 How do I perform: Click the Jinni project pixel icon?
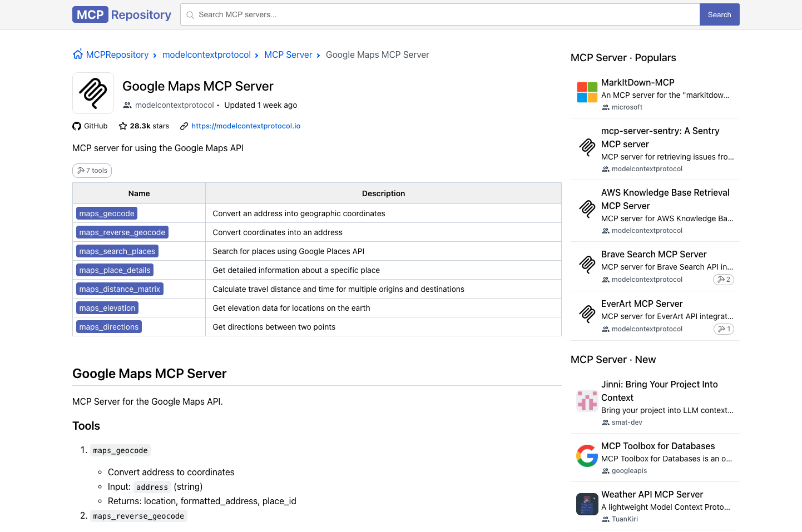pos(587,400)
